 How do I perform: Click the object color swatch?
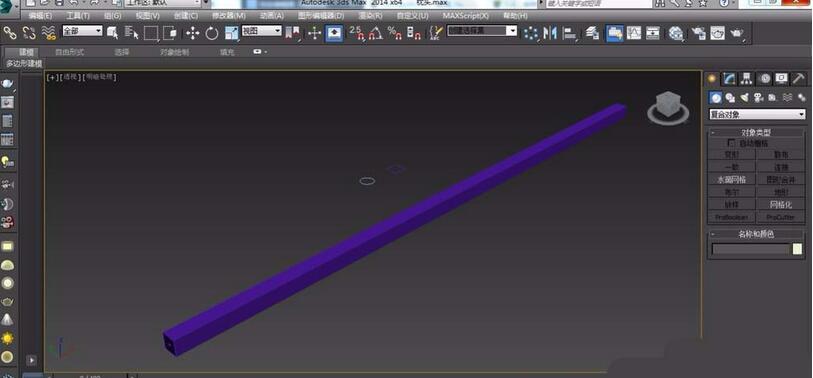coord(797,249)
